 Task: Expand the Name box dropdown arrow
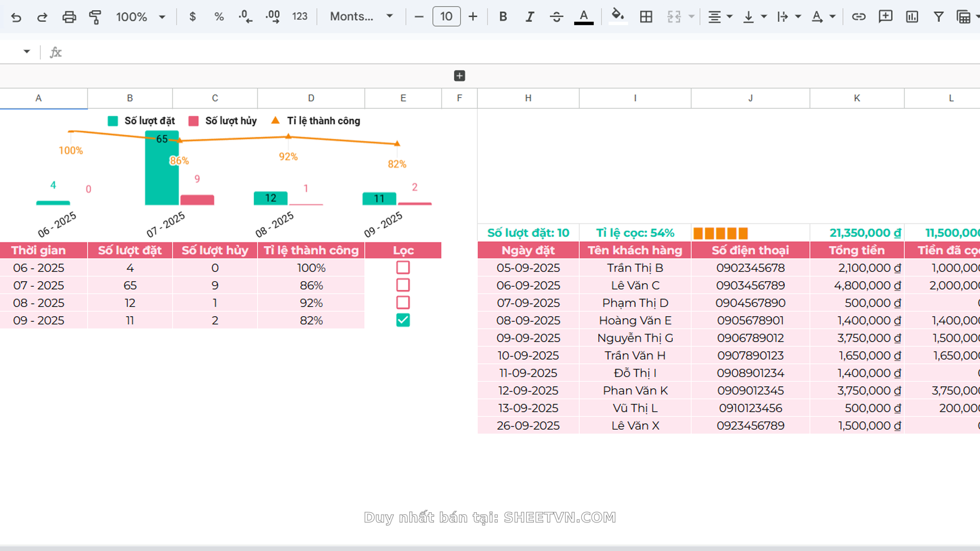(27, 52)
